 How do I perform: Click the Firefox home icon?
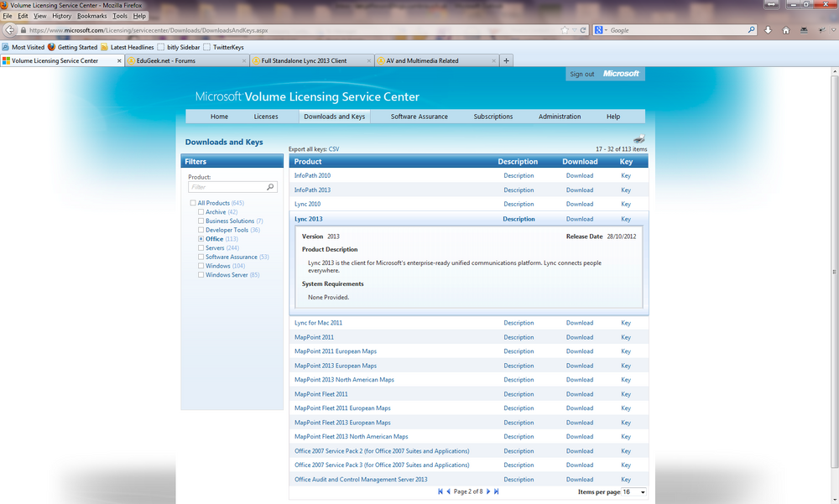click(x=786, y=30)
